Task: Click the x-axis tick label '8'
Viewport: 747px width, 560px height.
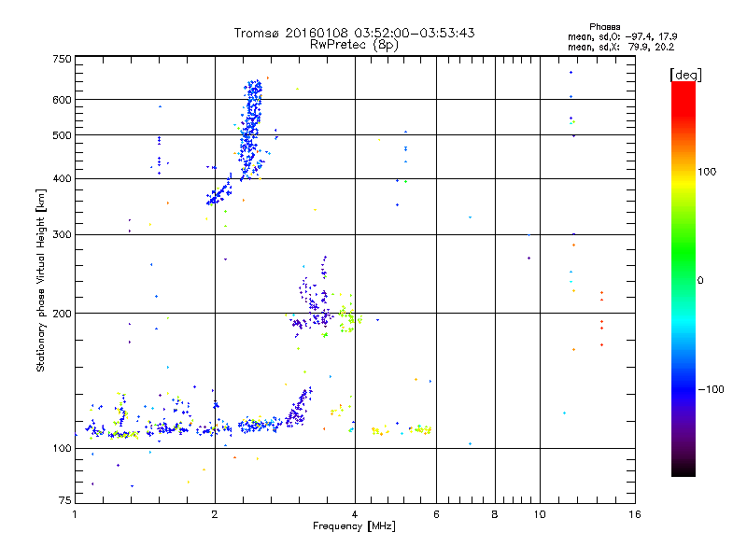Action: [x=495, y=514]
